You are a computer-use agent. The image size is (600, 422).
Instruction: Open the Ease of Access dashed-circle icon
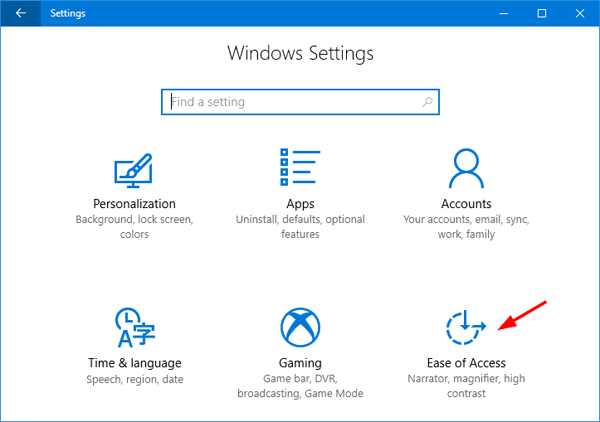click(465, 327)
